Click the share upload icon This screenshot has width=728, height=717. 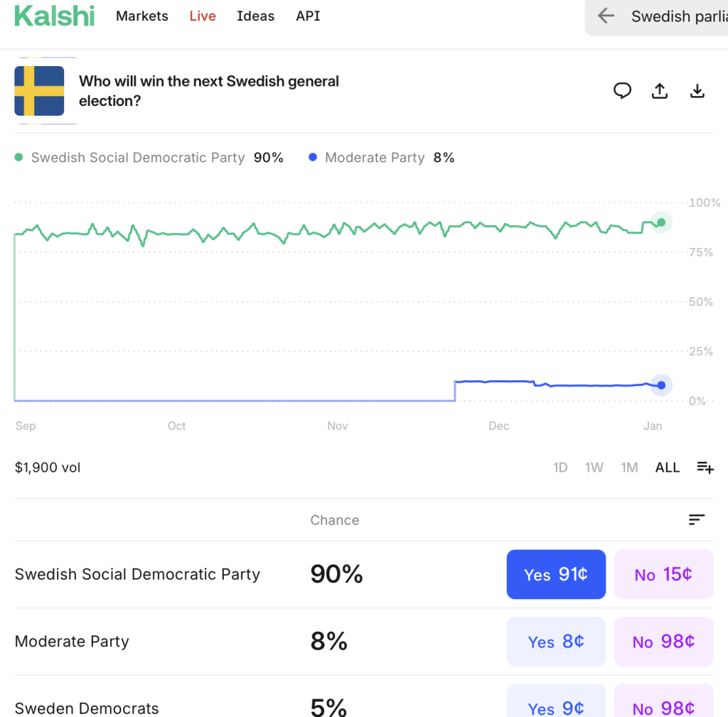(x=660, y=91)
